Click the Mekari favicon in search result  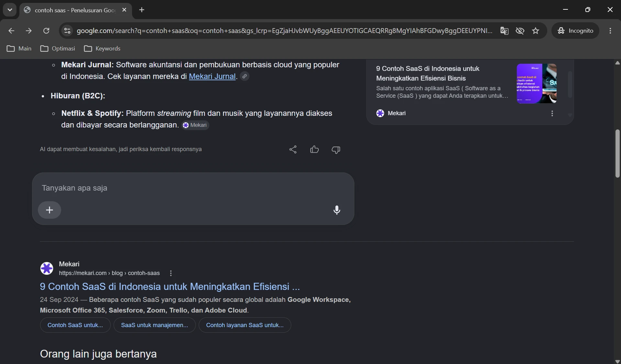(47, 268)
